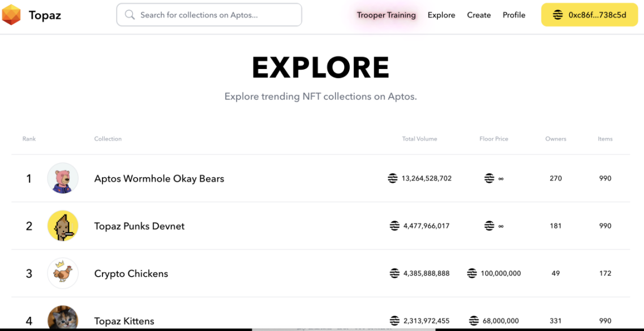Open Topaz Kittens collection
644x331 pixels.
124,321
